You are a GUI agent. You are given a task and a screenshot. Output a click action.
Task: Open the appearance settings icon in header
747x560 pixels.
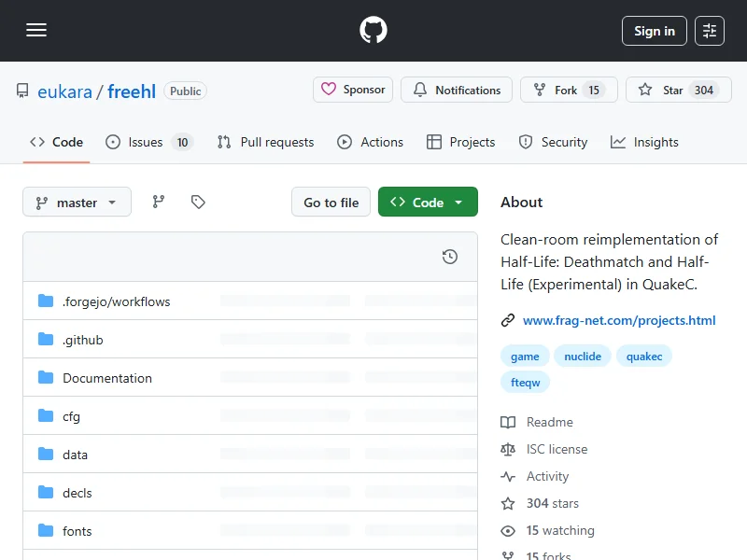click(x=710, y=31)
